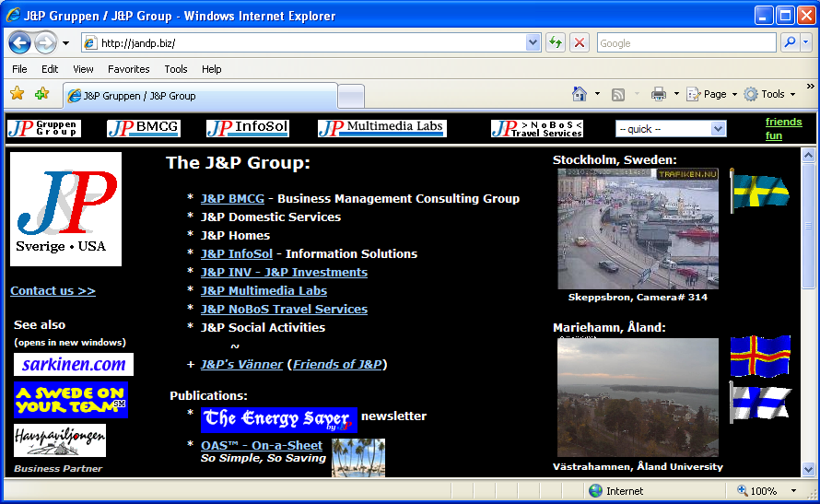Click the Print toolbar icon
This screenshot has width=820, height=504.
click(659, 94)
